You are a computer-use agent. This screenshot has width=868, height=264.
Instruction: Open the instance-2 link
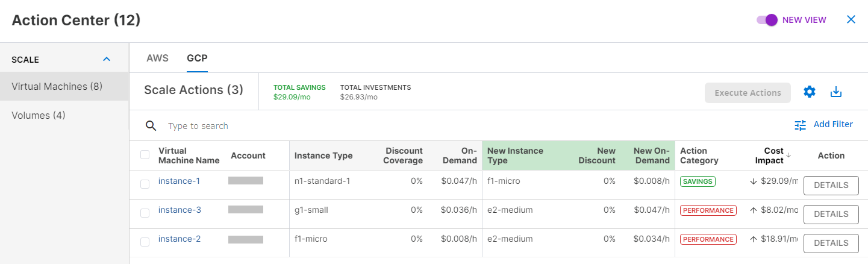click(180, 239)
